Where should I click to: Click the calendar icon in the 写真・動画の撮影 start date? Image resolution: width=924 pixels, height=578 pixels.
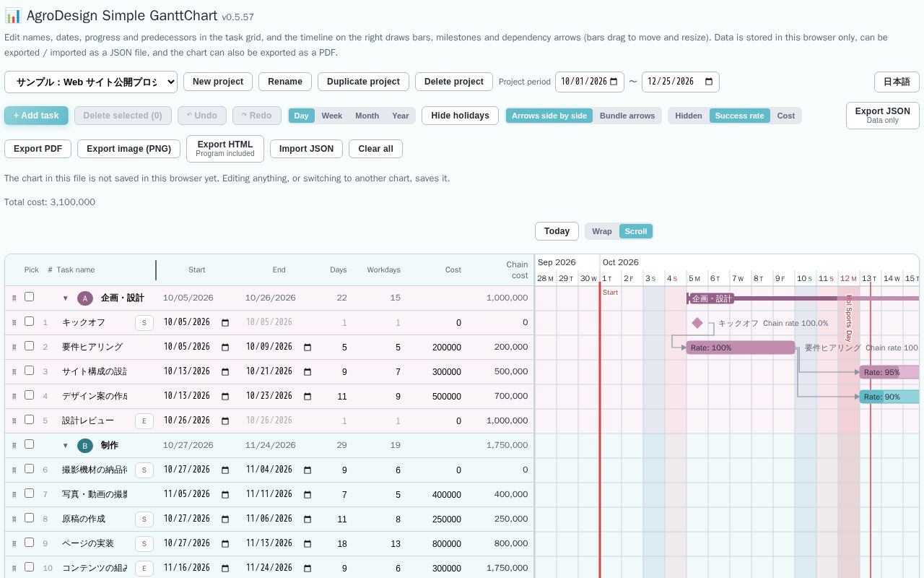[225, 495]
